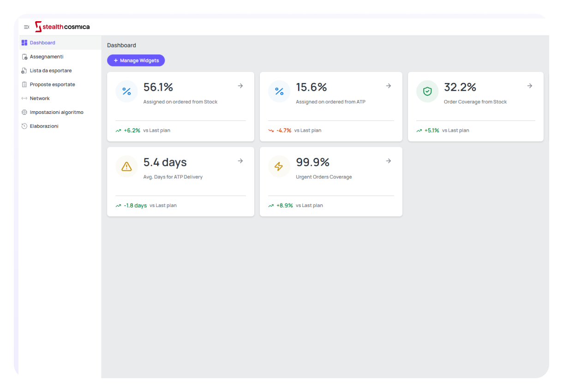Click the gear icon beside Impostazioni algoritmo

point(24,112)
